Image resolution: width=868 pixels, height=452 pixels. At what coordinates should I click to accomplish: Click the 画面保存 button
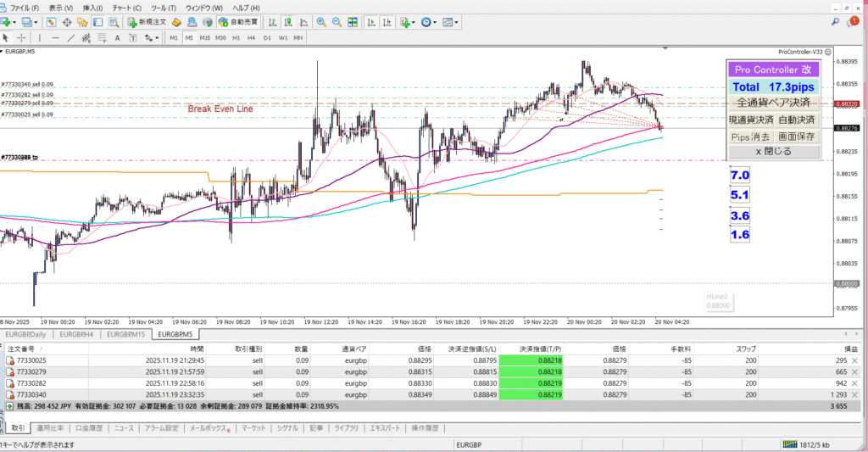click(x=798, y=136)
